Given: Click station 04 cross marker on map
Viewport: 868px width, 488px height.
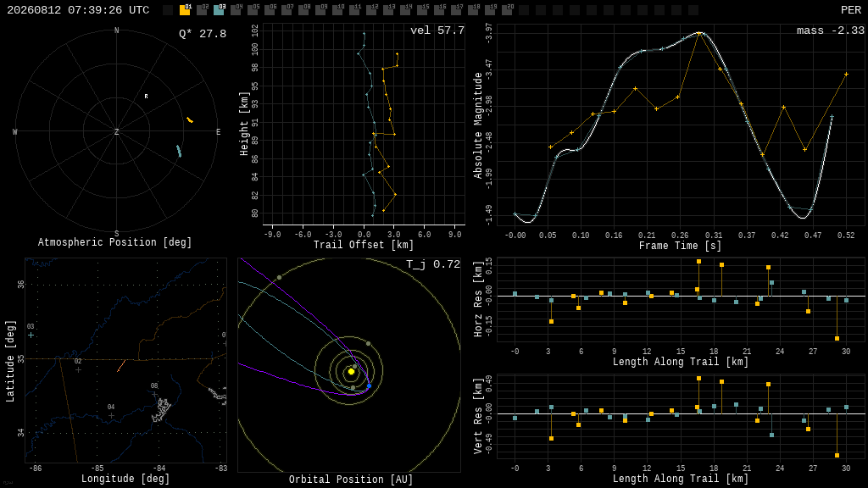Looking at the screenshot, I should (111, 415).
